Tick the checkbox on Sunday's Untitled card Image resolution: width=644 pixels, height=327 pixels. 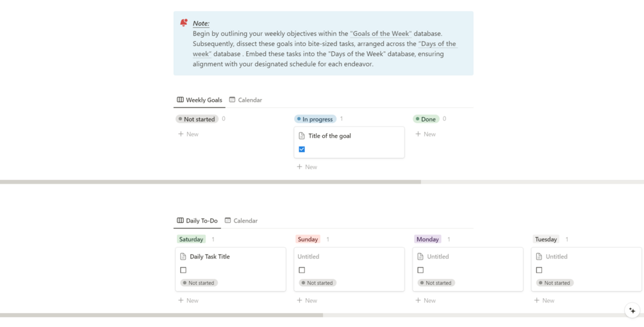click(x=302, y=270)
